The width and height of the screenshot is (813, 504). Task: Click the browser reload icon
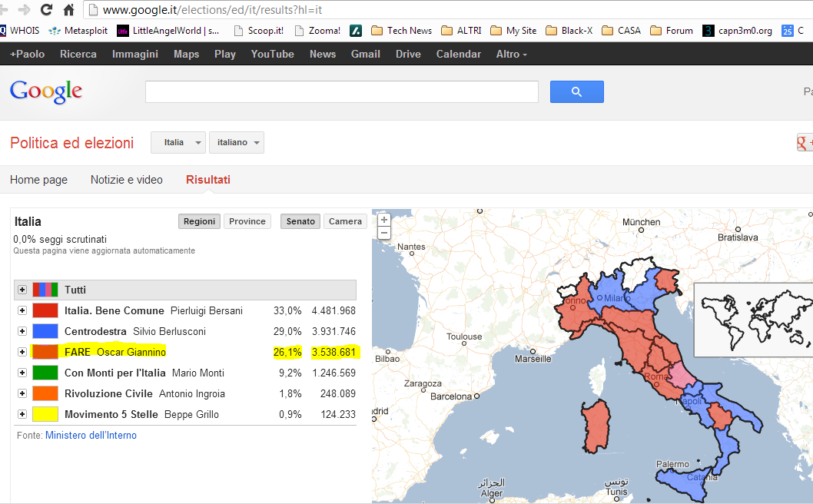[x=47, y=9]
